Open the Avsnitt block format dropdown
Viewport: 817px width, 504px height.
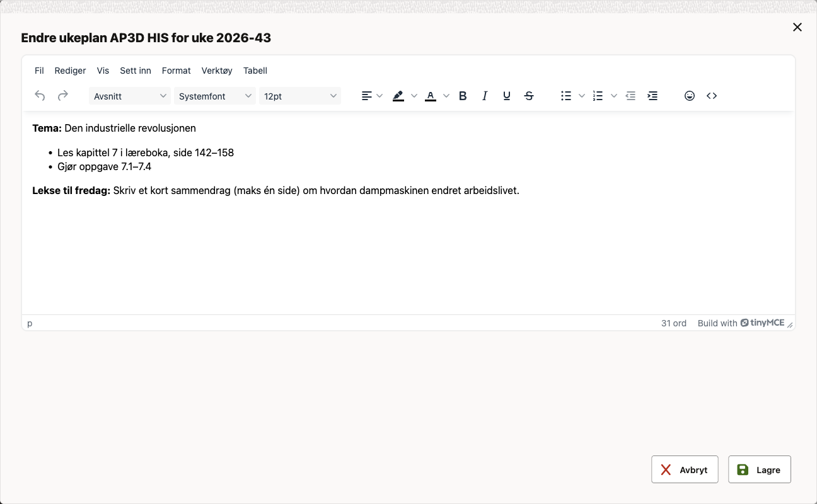tap(130, 96)
